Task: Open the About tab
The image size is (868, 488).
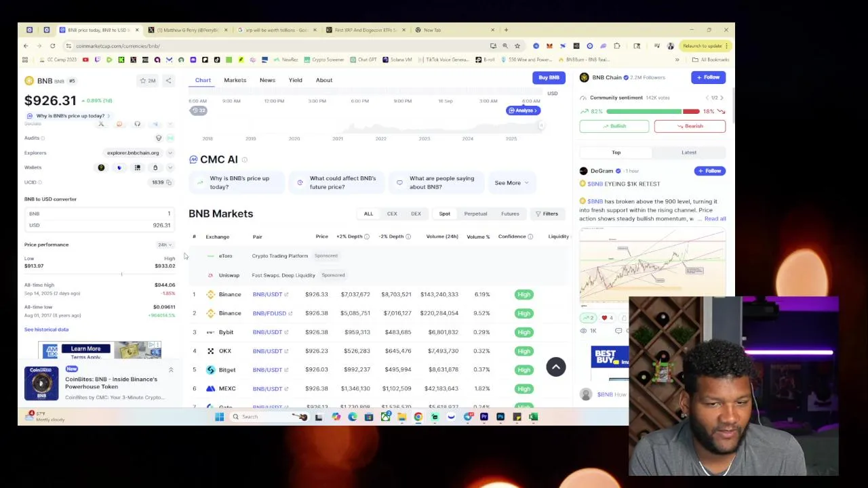Action: click(x=324, y=80)
